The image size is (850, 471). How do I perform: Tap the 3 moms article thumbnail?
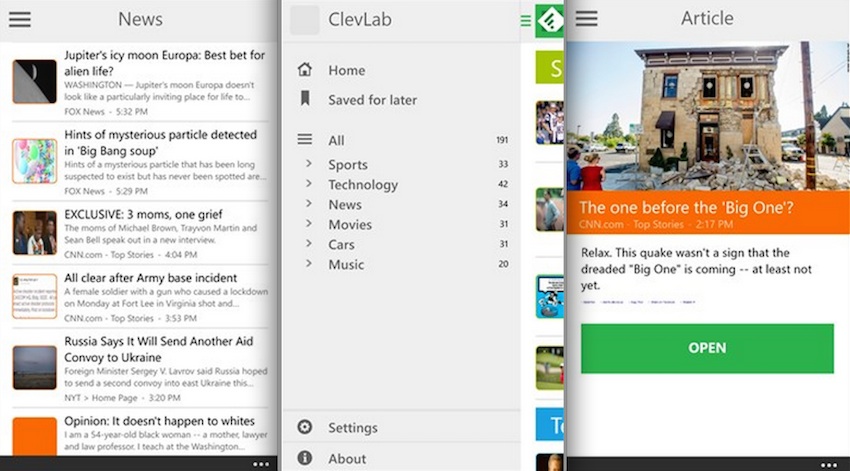(34, 233)
